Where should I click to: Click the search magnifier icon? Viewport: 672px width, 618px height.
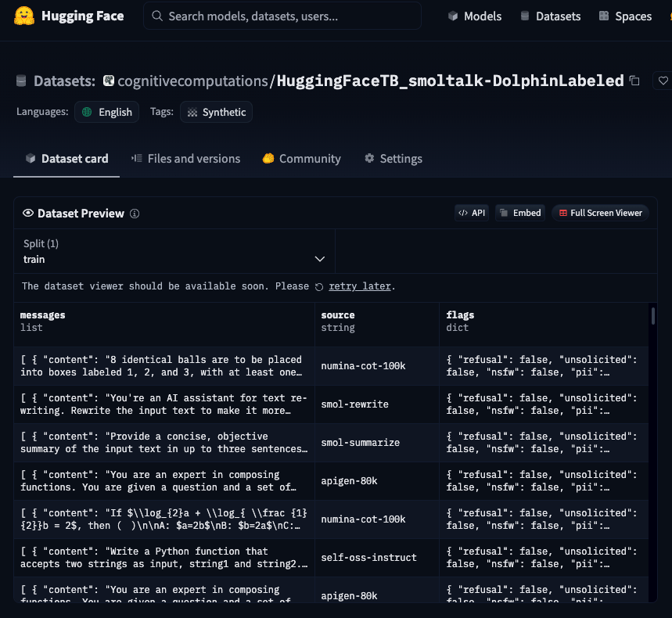point(157,16)
